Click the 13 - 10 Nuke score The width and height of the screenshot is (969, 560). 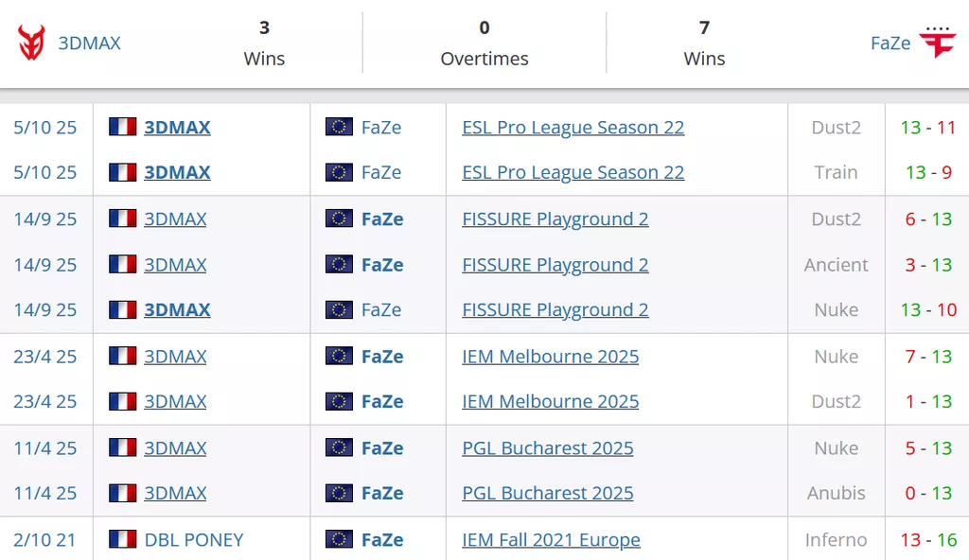[928, 309]
